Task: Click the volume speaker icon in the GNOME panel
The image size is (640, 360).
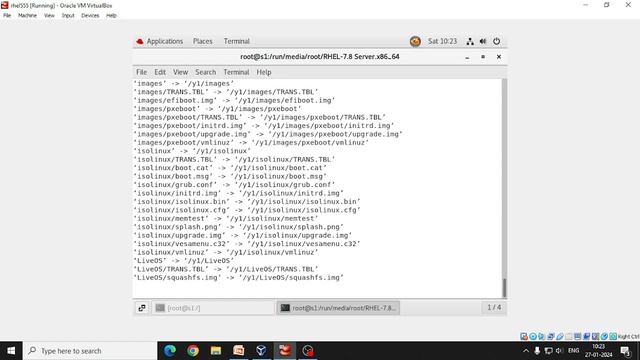Action: click(x=483, y=41)
